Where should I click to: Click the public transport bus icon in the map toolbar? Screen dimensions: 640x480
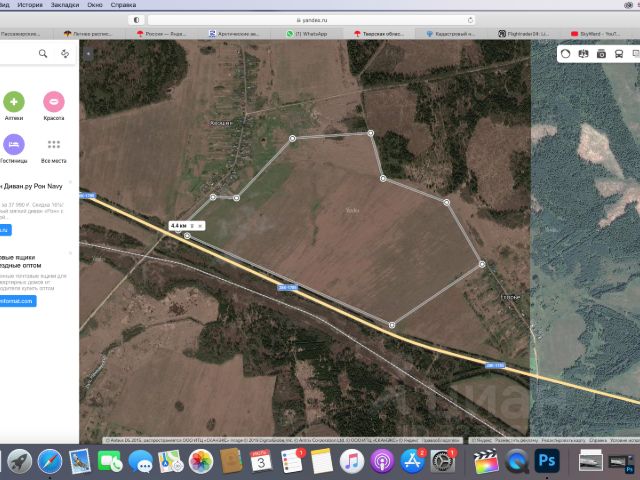coord(619,54)
